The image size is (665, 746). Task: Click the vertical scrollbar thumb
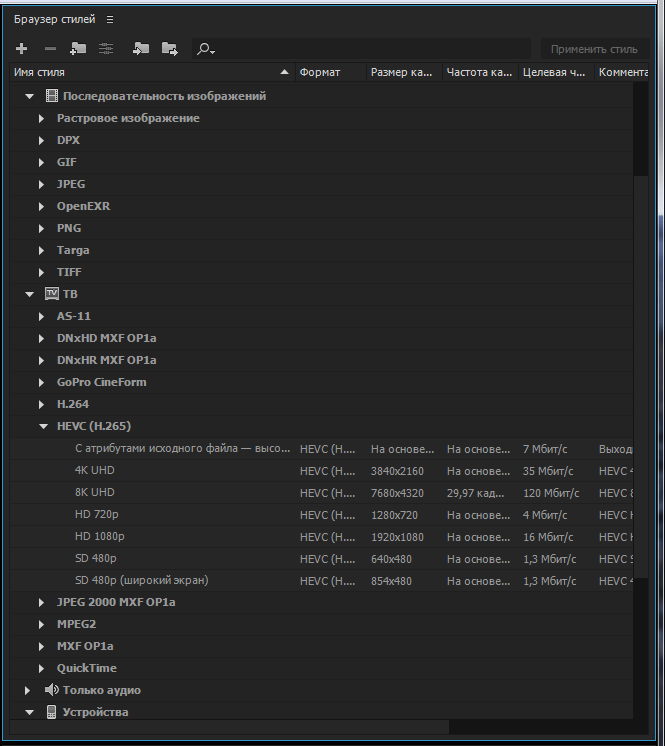tap(641, 377)
